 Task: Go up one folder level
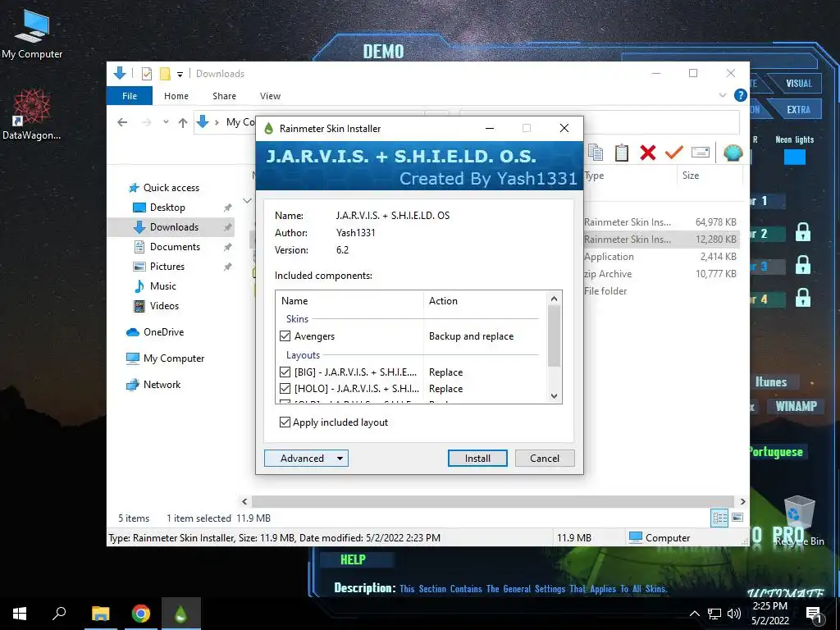click(x=183, y=123)
